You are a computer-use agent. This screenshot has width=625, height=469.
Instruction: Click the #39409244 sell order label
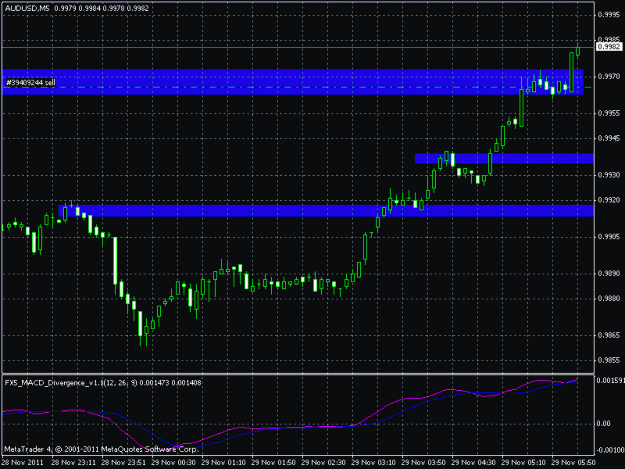click(x=31, y=83)
